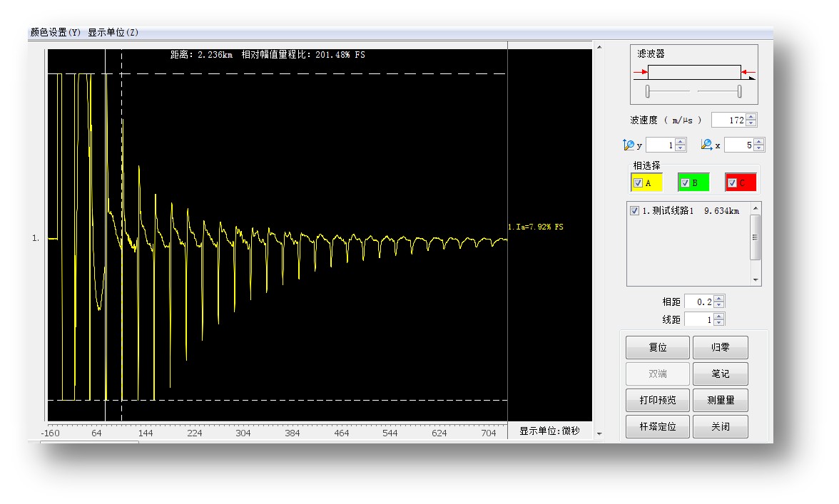The image size is (839, 504).
Task: Increase the y zoom value
Action: coord(681,142)
